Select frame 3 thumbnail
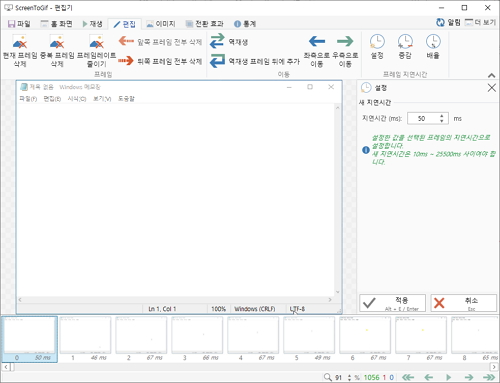The height and width of the screenshot is (383, 500). point(197,339)
